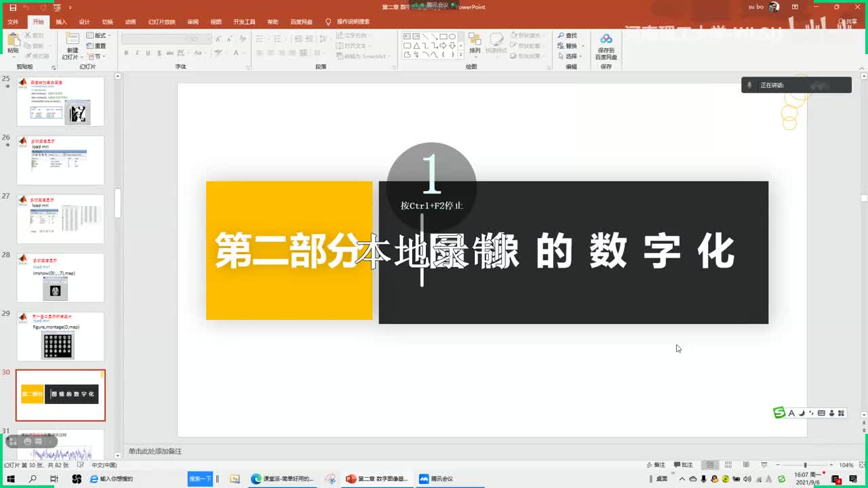Select slide 25 thumbnail
This screenshot has width=868, height=488.
pyautogui.click(x=60, y=101)
